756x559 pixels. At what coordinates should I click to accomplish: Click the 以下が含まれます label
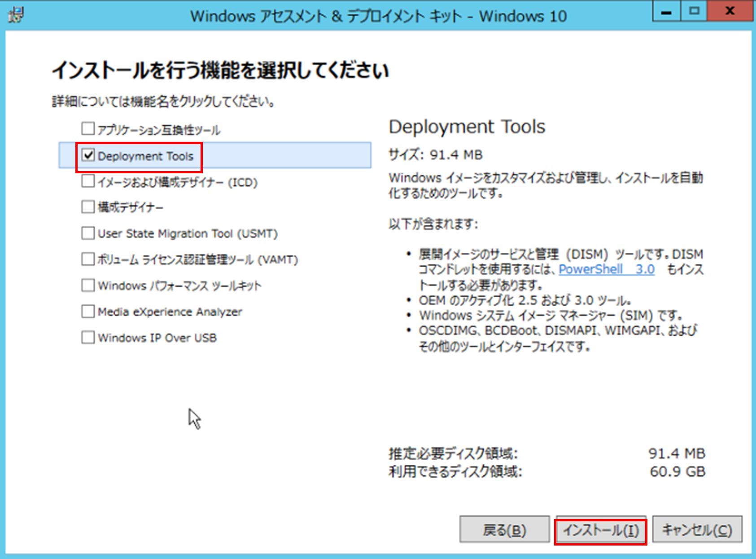pos(433,224)
